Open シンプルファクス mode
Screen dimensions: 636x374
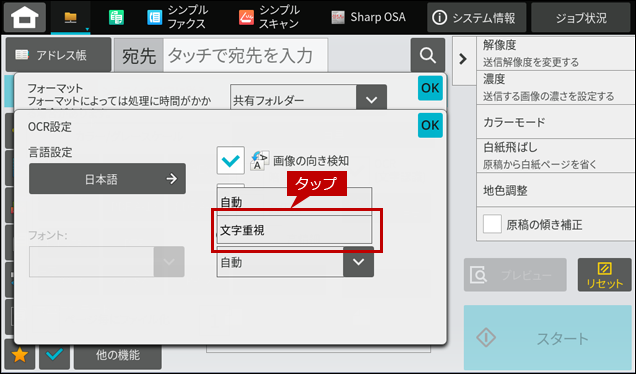tap(177, 17)
